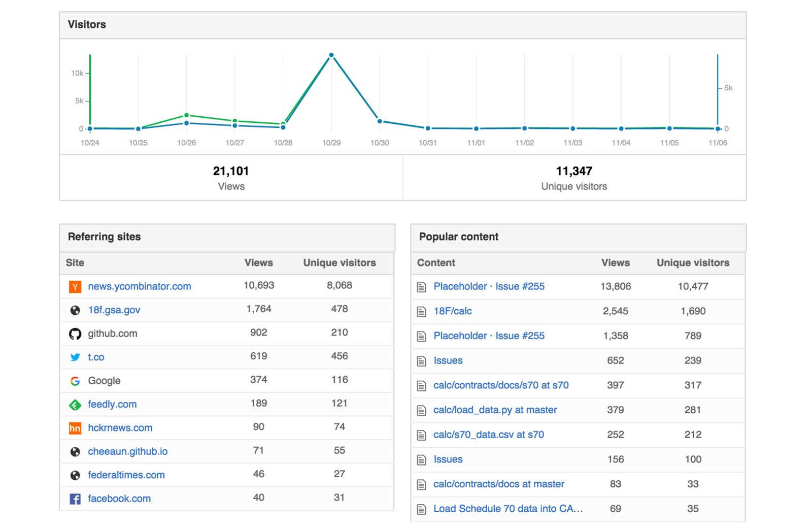Open the 18F/calc popular content link
The width and height of the screenshot is (812, 530).
453,311
